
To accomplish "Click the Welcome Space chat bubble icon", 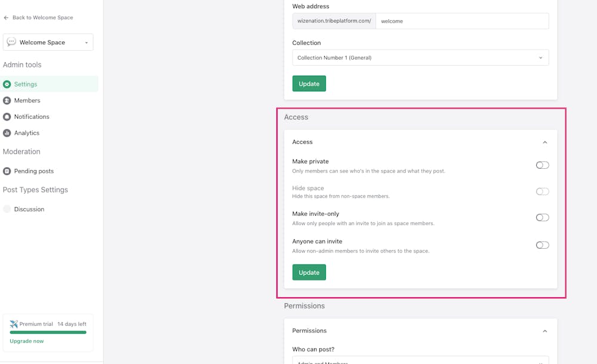I will tap(11, 42).
